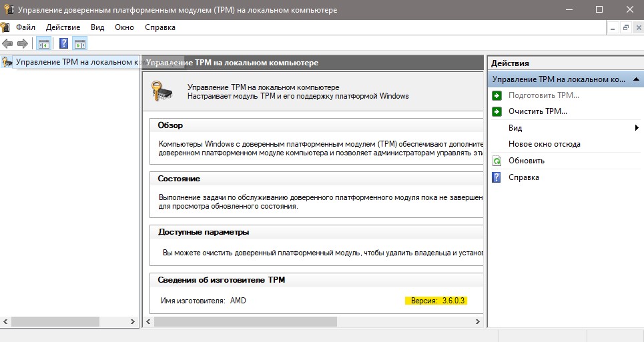Open the Окно menu

(124, 27)
